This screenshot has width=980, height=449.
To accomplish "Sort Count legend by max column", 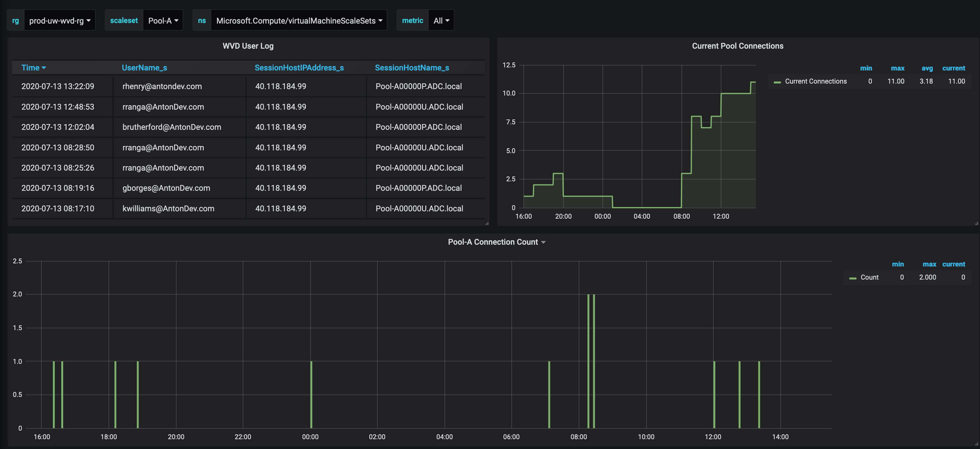I will point(929,264).
